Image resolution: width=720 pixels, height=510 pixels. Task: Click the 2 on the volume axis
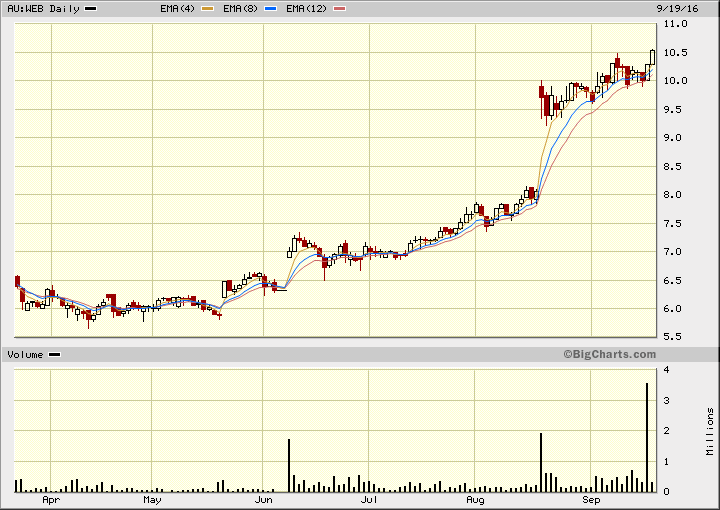tap(666, 431)
